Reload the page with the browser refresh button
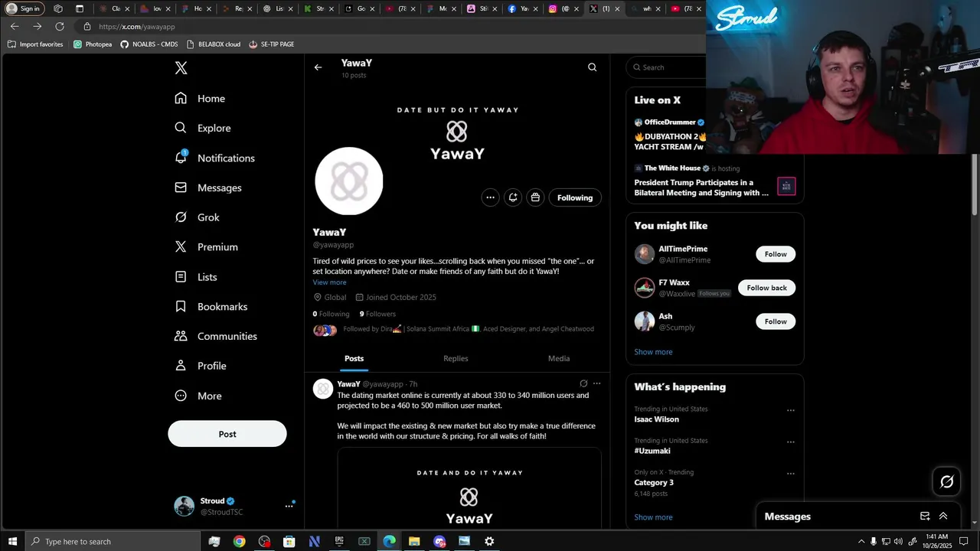 point(60,26)
